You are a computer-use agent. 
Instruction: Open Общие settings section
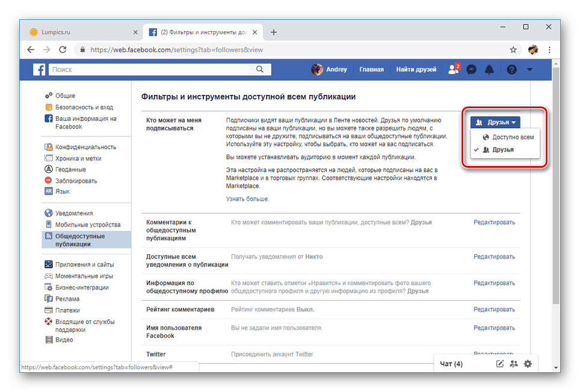click(x=65, y=96)
